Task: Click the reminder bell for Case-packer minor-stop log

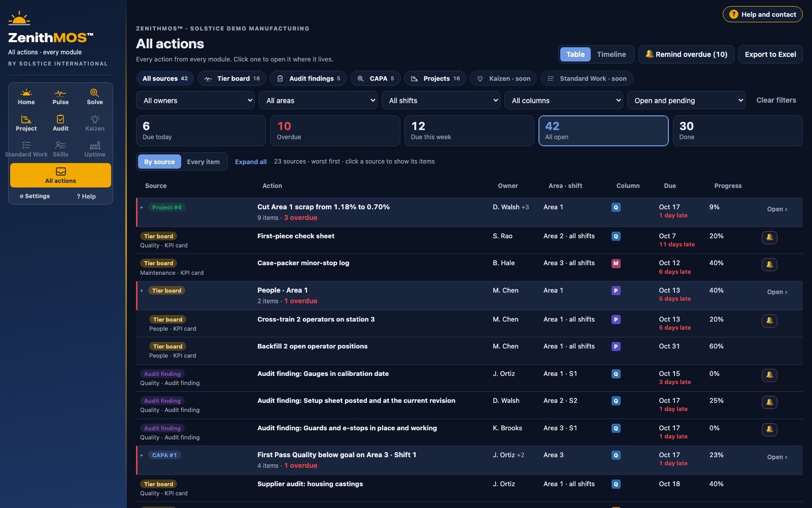Action: (x=769, y=265)
